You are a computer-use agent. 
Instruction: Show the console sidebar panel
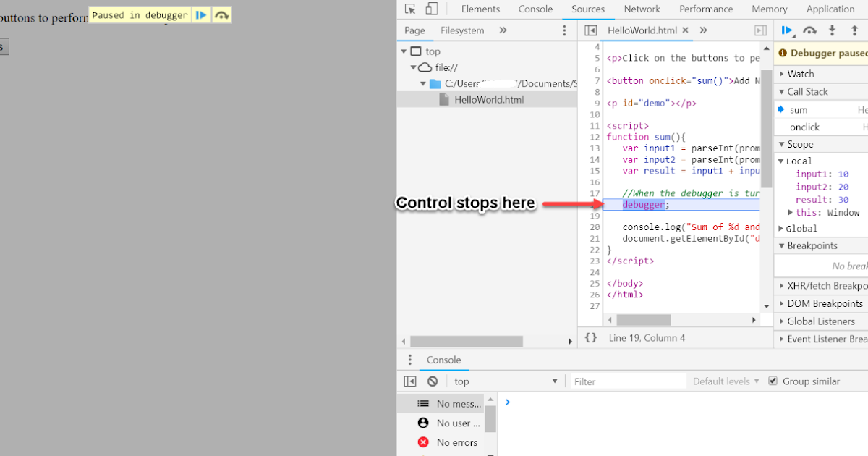click(x=410, y=381)
